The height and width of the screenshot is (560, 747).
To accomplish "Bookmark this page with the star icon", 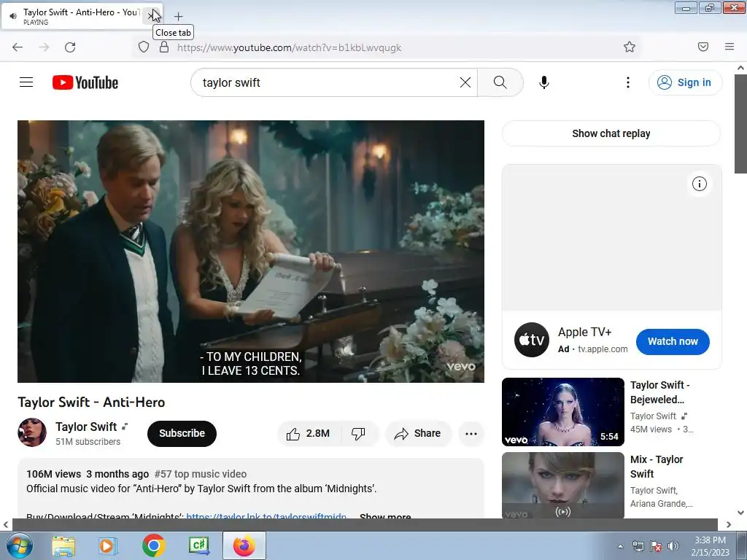I will (630, 47).
